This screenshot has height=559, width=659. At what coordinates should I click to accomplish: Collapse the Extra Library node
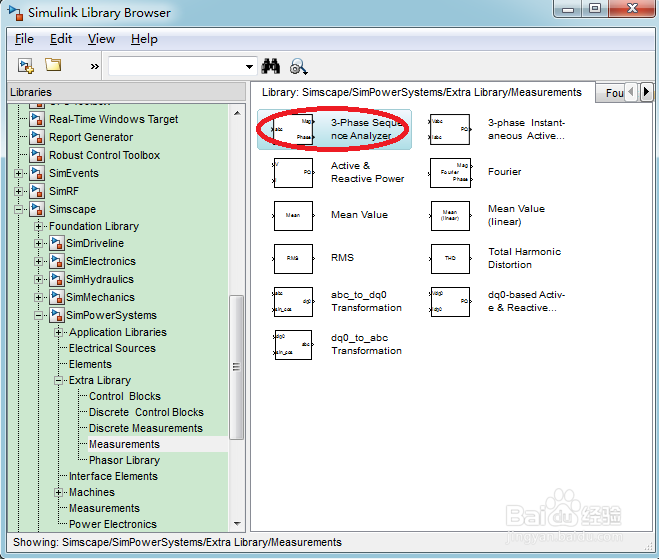[x=58, y=381]
